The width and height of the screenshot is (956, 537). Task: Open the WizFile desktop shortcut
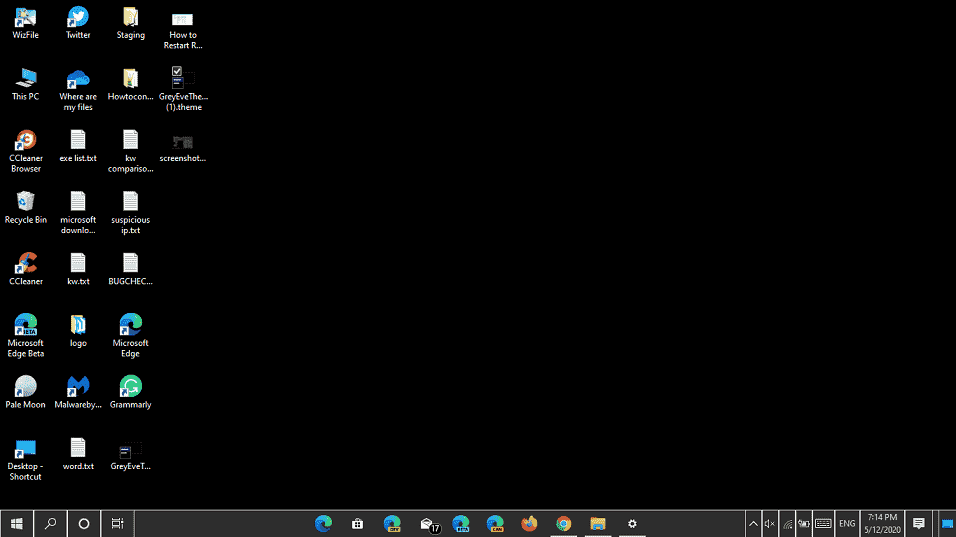pos(26,24)
